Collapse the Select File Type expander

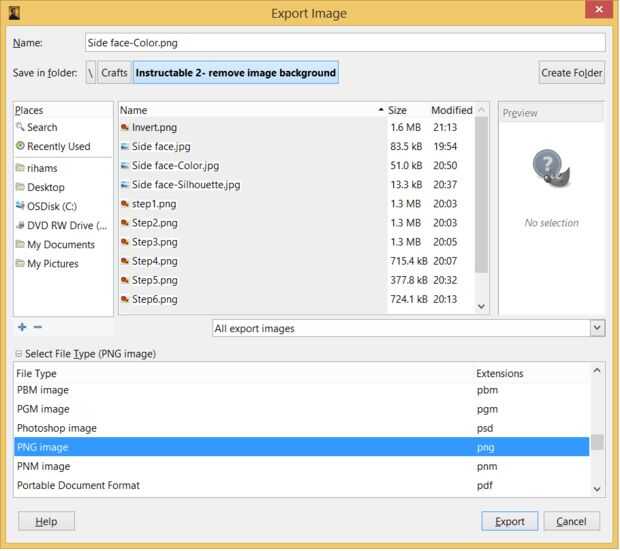(19, 354)
